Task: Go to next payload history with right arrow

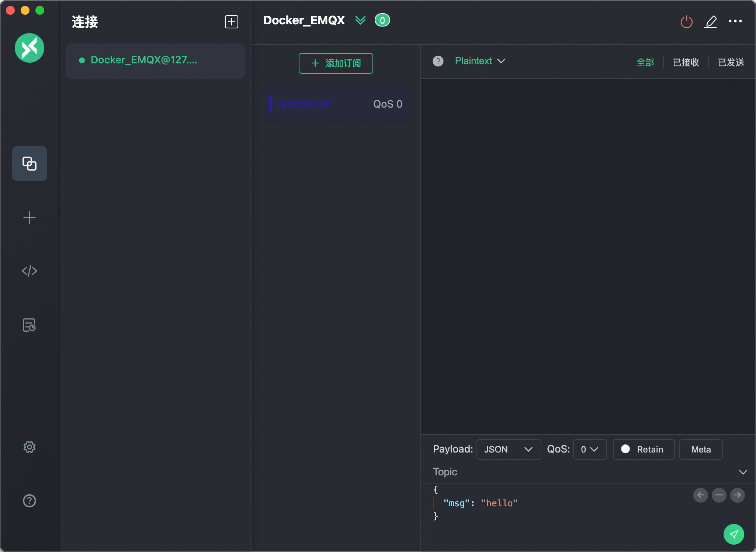Action: tap(738, 495)
